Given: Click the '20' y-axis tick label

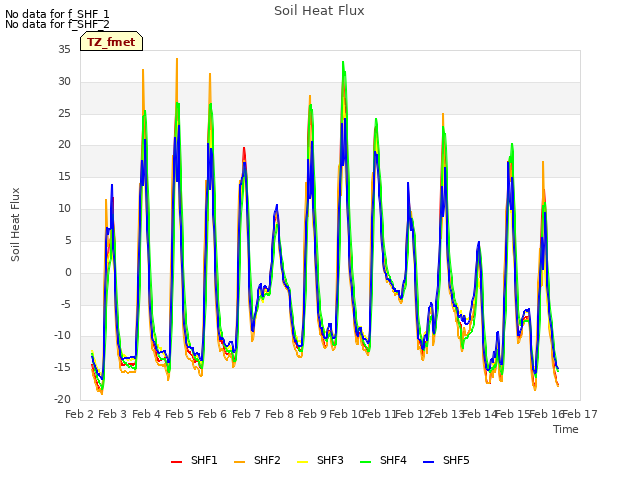Looking at the screenshot, I should (64, 145).
